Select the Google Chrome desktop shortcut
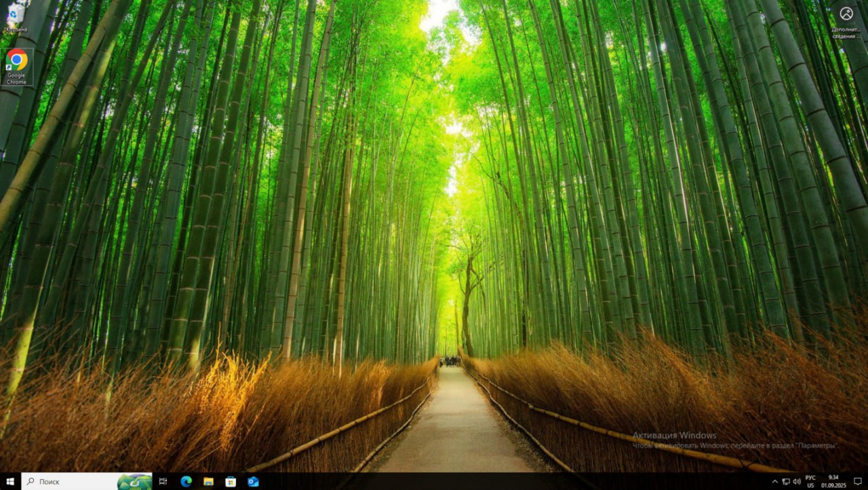The width and height of the screenshot is (868, 490). tap(16, 66)
